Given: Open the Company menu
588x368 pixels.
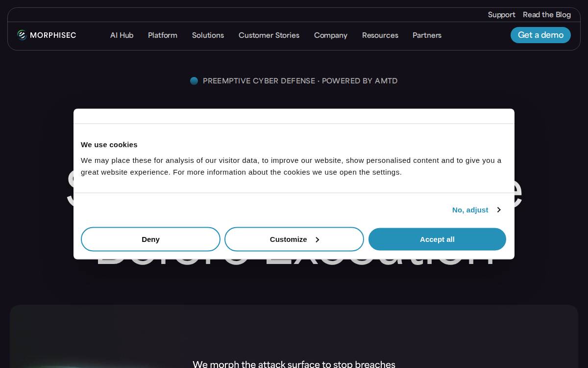Looking at the screenshot, I should click(x=331, y=35).
